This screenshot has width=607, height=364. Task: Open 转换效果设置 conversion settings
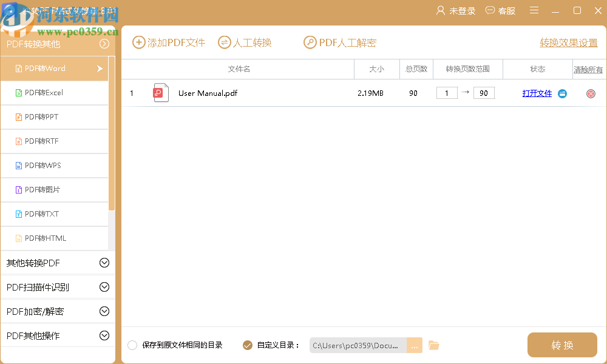point(568,42)
